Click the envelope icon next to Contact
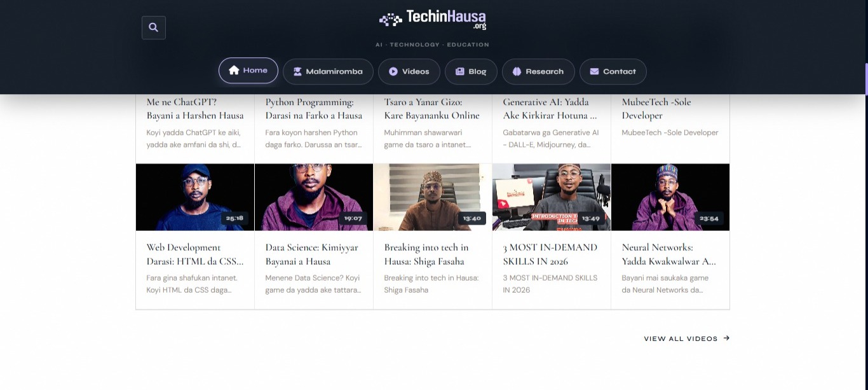The image size is (868, 390). point(594,71)
